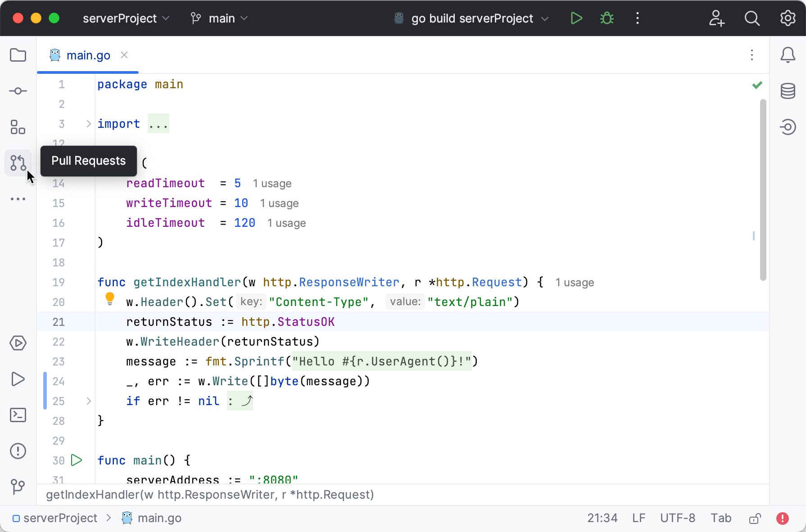Open the Problems tool window
The height and width of the screenshot is (532, 806).
click(x=18, y=451)
